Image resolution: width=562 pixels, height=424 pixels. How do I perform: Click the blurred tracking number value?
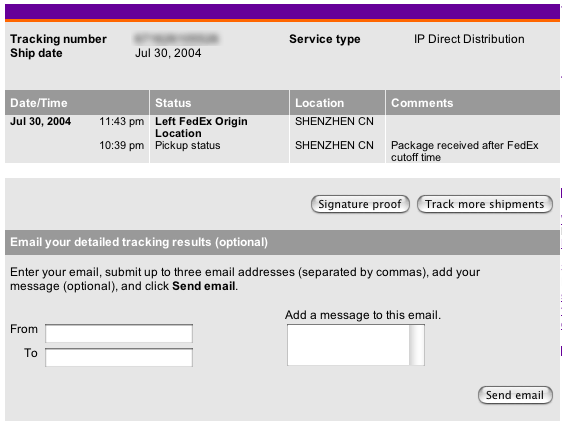point(176,39)
